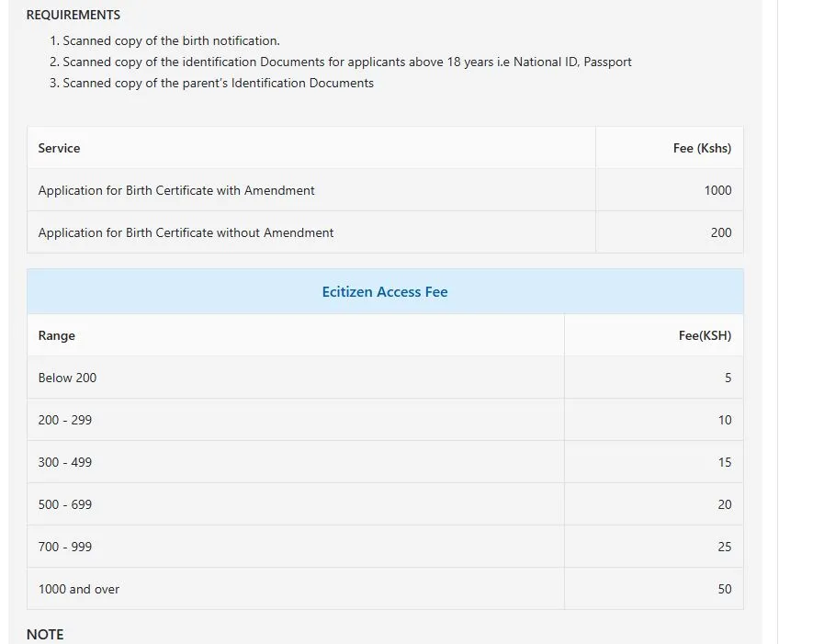This screenshot has width=824, height=644.
Task: Click the fee value 25
Action: (725, 547)
